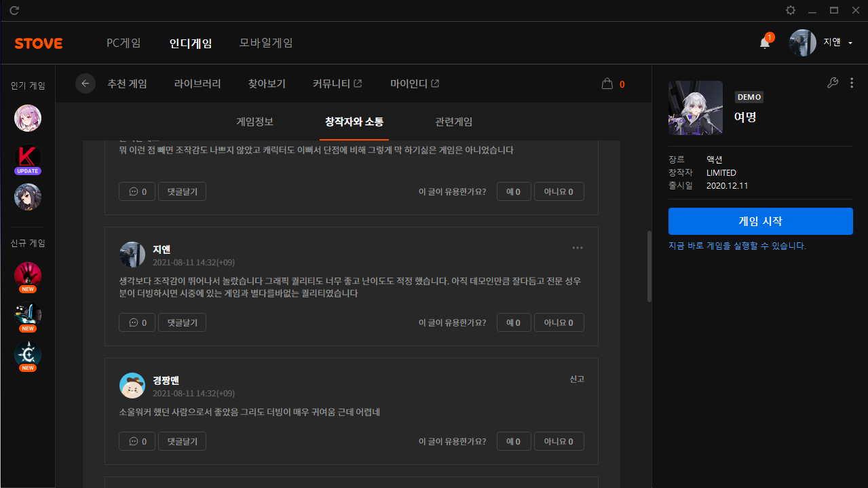Select the pink-haired popular game icon

click(28, 118)
